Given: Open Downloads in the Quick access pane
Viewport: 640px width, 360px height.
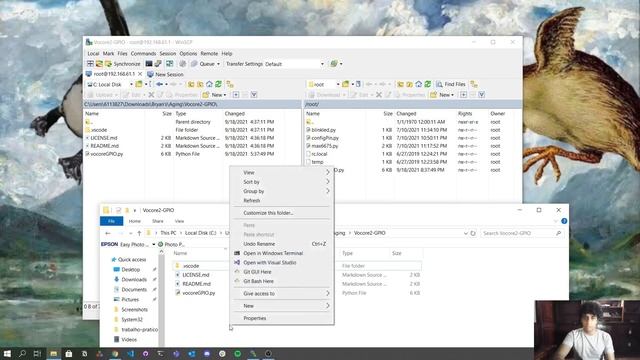Looking at the screenshot, I should tap(134, 280).
